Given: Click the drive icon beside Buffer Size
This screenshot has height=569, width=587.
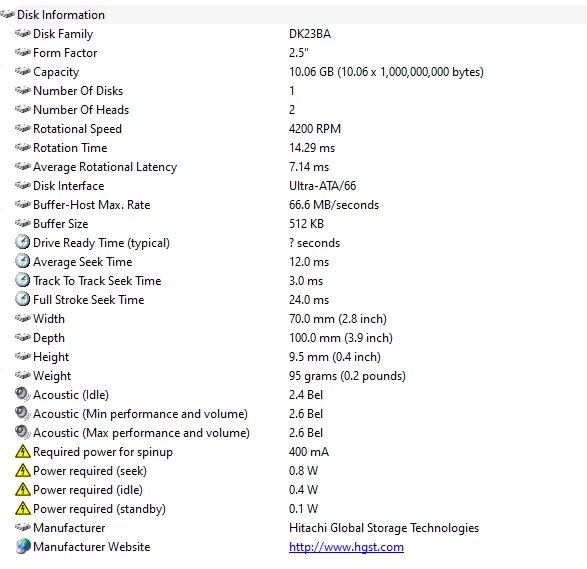Looking at the screenshot, I should coord(22,223).
